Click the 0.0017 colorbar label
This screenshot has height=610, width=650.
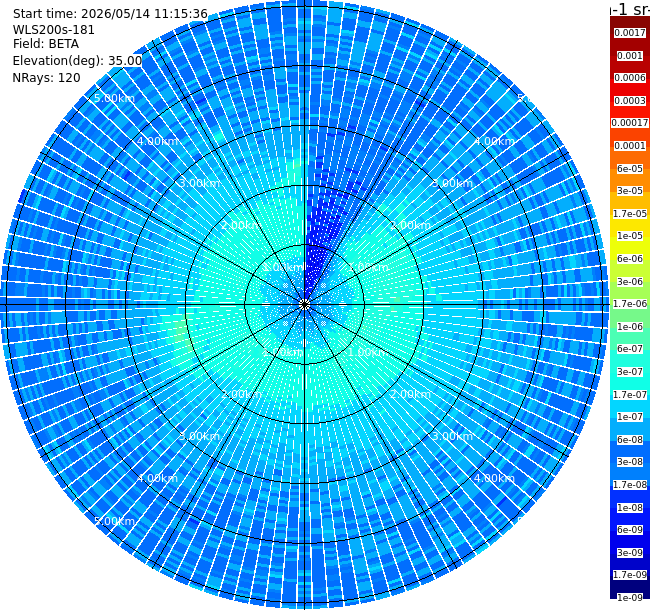tap(630, 33)
